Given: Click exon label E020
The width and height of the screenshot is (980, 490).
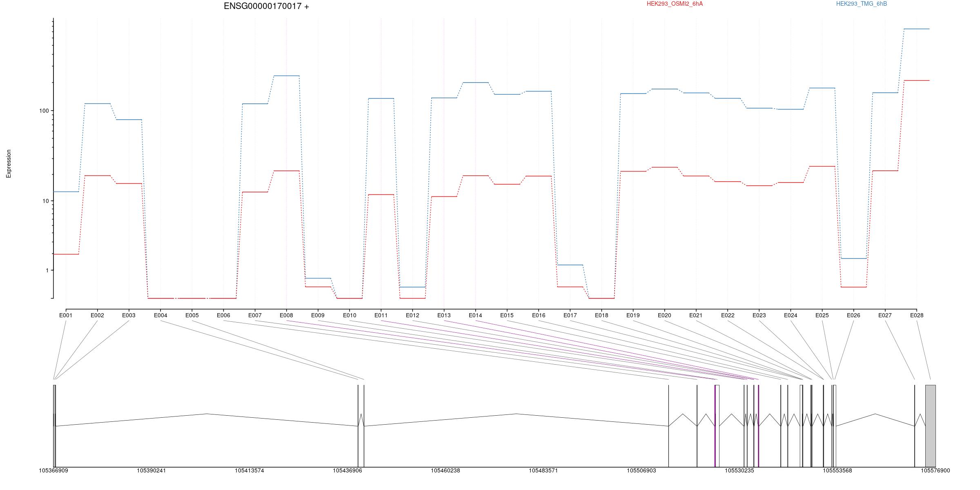Looking at the screenshot, I should 664,315.
